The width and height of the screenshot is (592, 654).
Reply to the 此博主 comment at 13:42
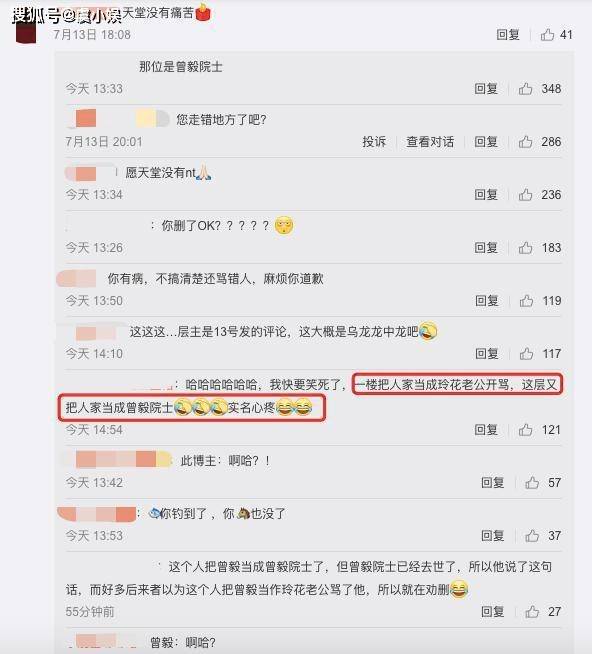click(493, 483)
